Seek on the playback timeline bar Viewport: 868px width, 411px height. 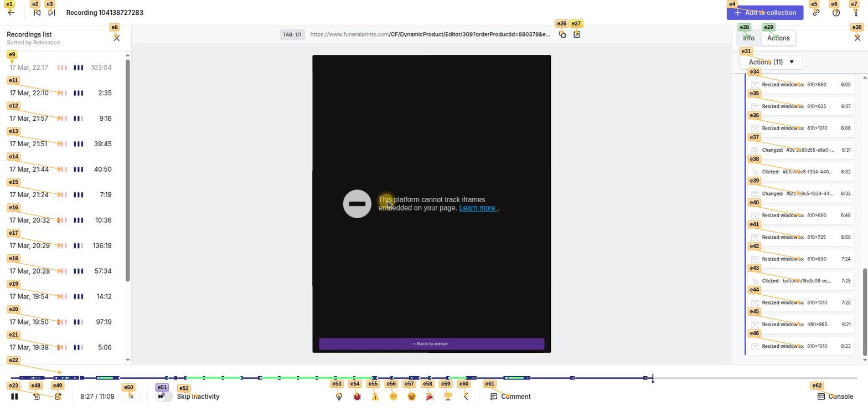point(433,378)
